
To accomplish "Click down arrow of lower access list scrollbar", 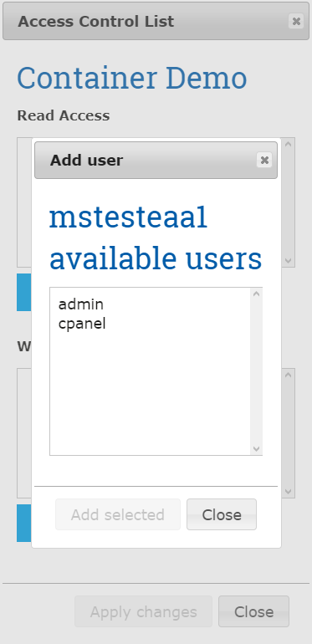I will click(289, 492).
